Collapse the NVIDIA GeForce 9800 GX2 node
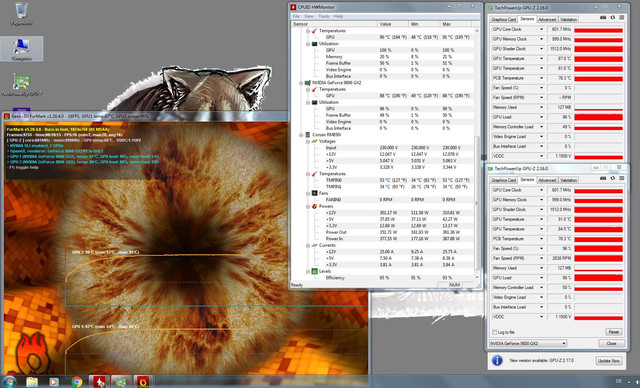 pyautogui.click(x=301, y=83)
